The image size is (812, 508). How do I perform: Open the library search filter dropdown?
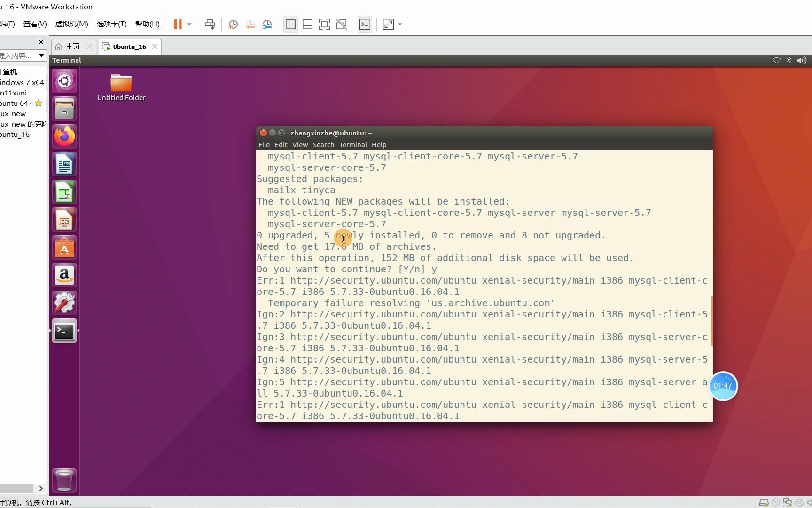click(41, 56)
